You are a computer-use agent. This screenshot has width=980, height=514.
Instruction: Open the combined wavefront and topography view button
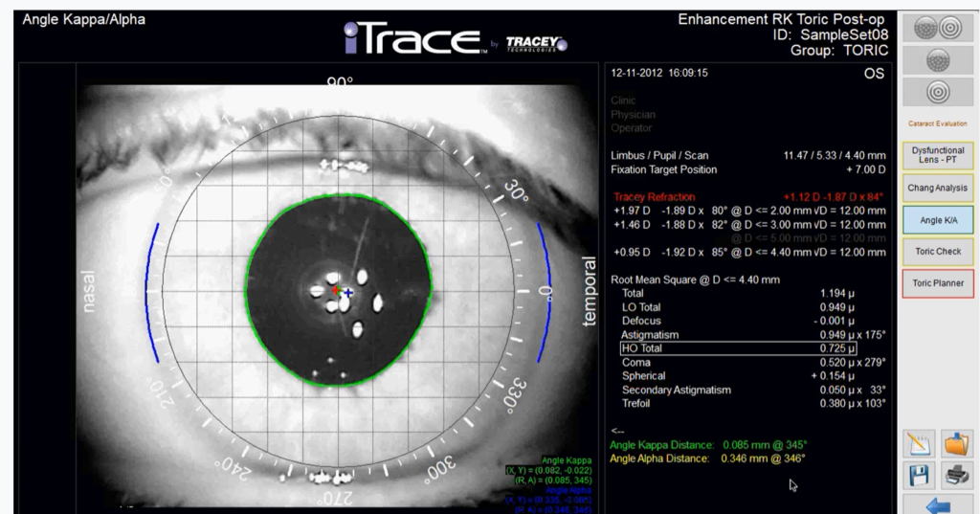tap(938, 28)
